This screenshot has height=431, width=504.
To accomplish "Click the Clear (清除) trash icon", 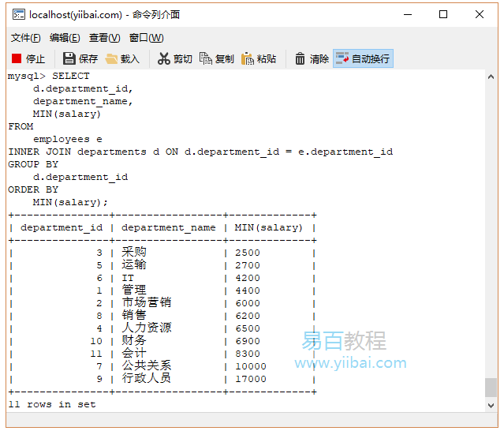I will point(301,58).
